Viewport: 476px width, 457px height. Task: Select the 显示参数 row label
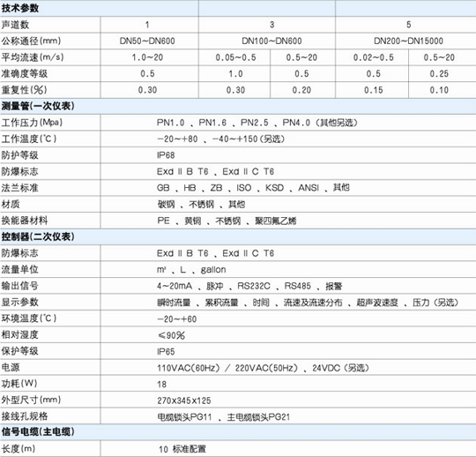(x=20, y=302)
